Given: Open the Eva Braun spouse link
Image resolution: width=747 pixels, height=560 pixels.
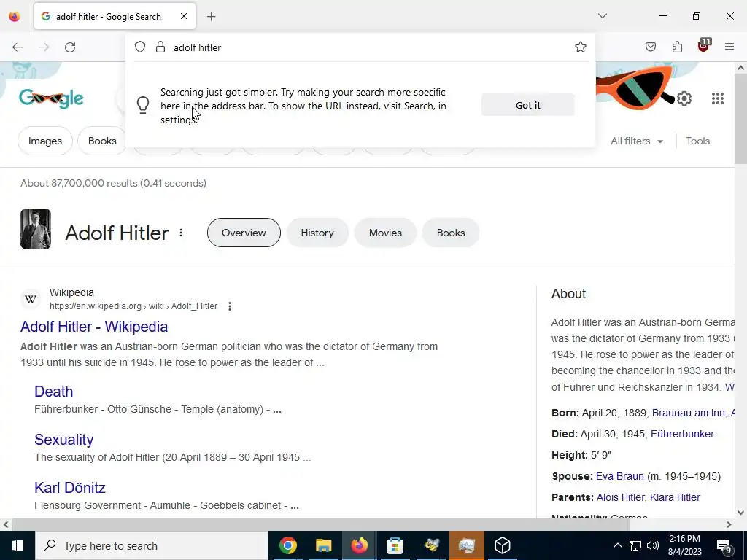Looking at the screenshot, I should click(620, 476).
